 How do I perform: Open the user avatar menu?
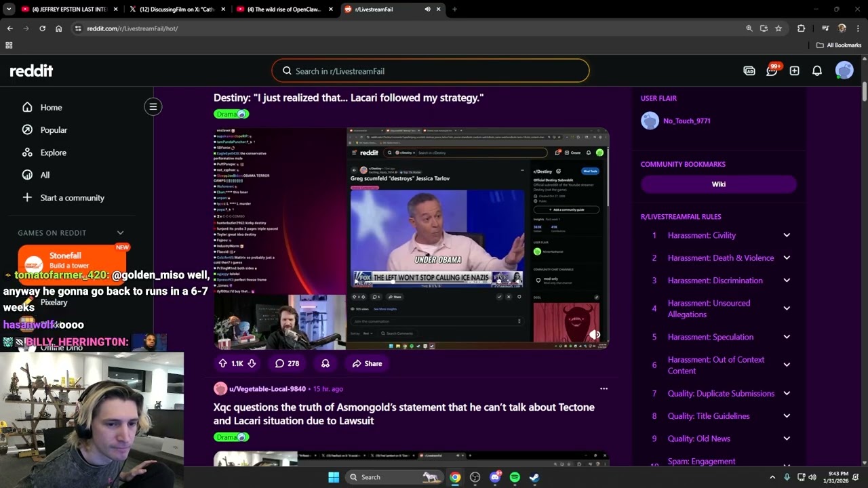pos(844,70)
